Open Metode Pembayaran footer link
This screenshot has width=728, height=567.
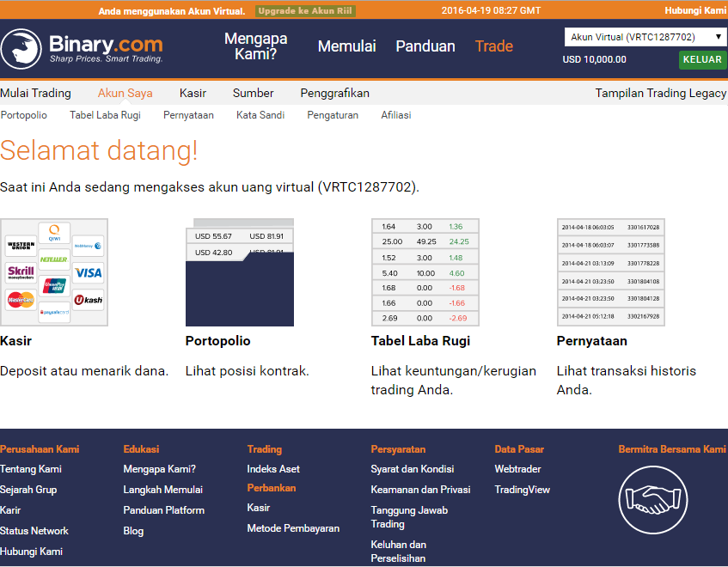[x=293, y=528]
